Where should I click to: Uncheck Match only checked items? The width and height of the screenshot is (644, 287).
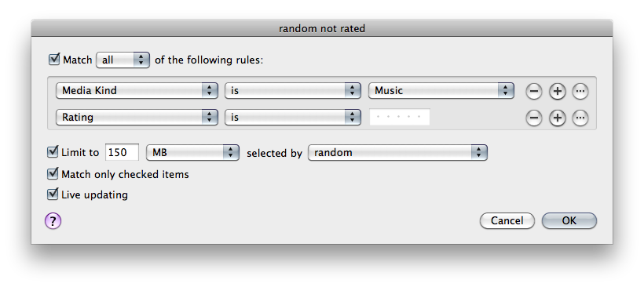click(53, 173)
